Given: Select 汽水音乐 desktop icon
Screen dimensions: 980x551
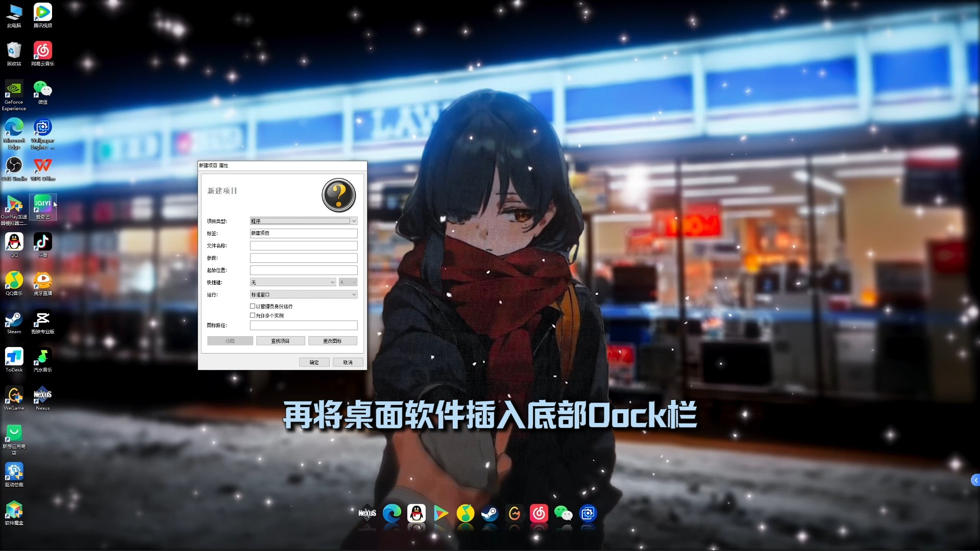Looking at the screenshot, I should (43, 360).
